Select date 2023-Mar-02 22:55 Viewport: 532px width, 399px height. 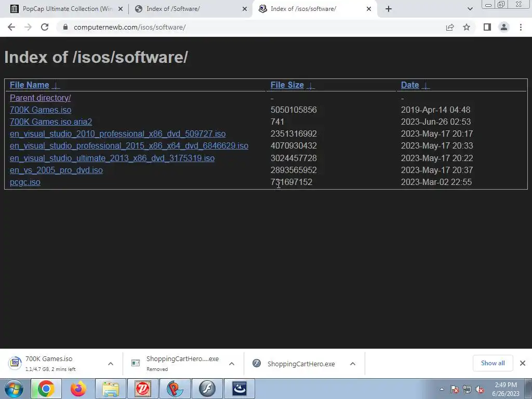[x=436, y=182]
